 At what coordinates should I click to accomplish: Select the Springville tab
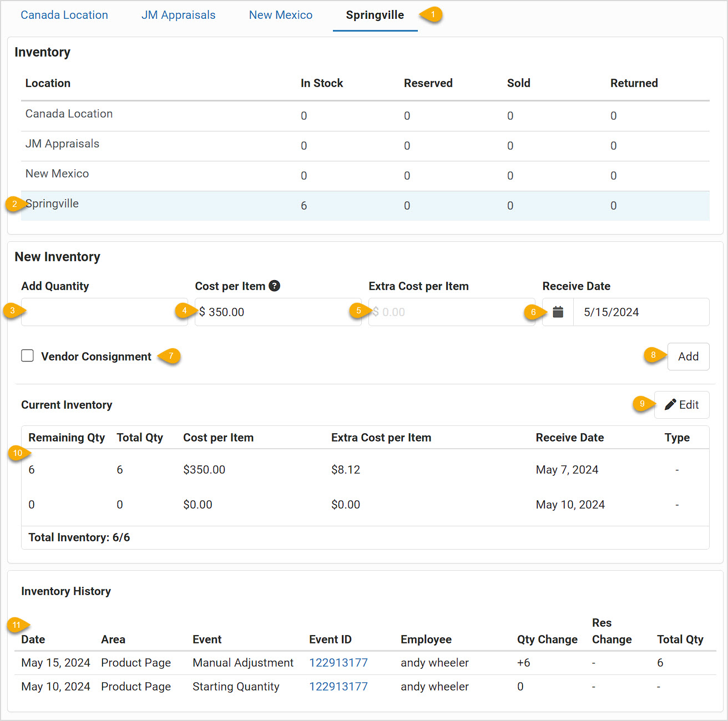[x=375, y=15]
